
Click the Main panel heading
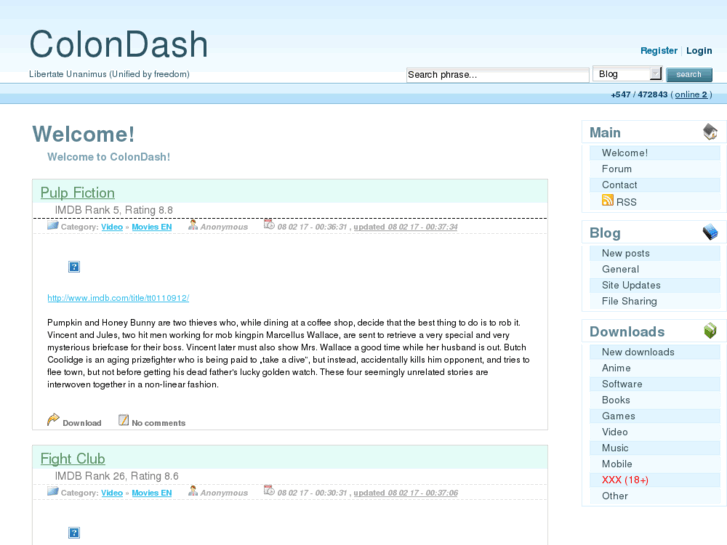(x=605, y=133)
